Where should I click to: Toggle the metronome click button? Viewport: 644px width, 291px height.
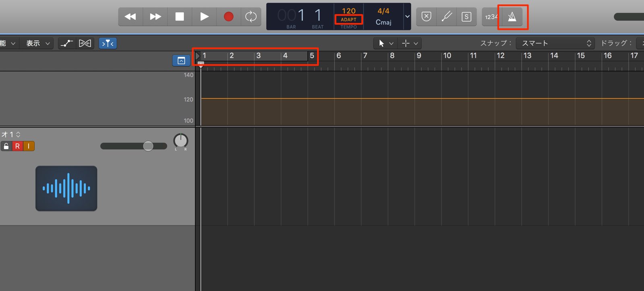pos(512,17)
